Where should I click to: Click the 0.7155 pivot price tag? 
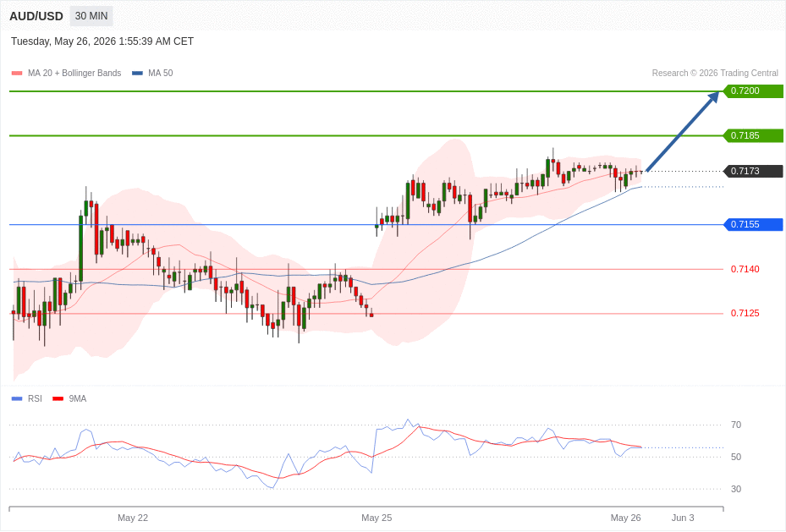[753, 224]
